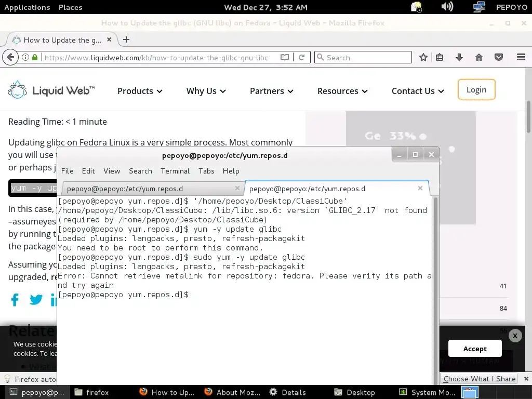Open the Firefox hamburger menu
This screenshot has width=532, height=399.
521,57
